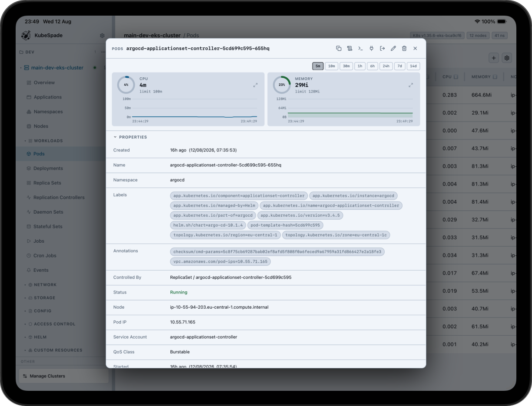Open the pod shell terminal icon
Screen dimensions: 532x406
click(360, 48)
